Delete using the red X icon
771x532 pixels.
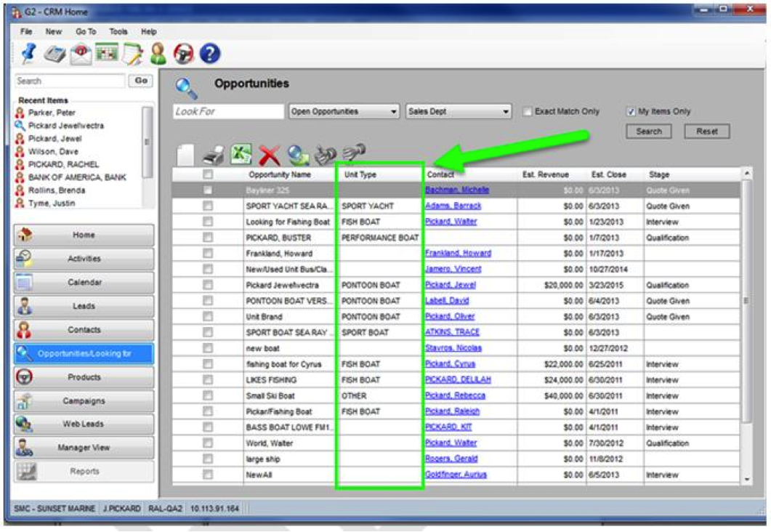click(270, 154)
